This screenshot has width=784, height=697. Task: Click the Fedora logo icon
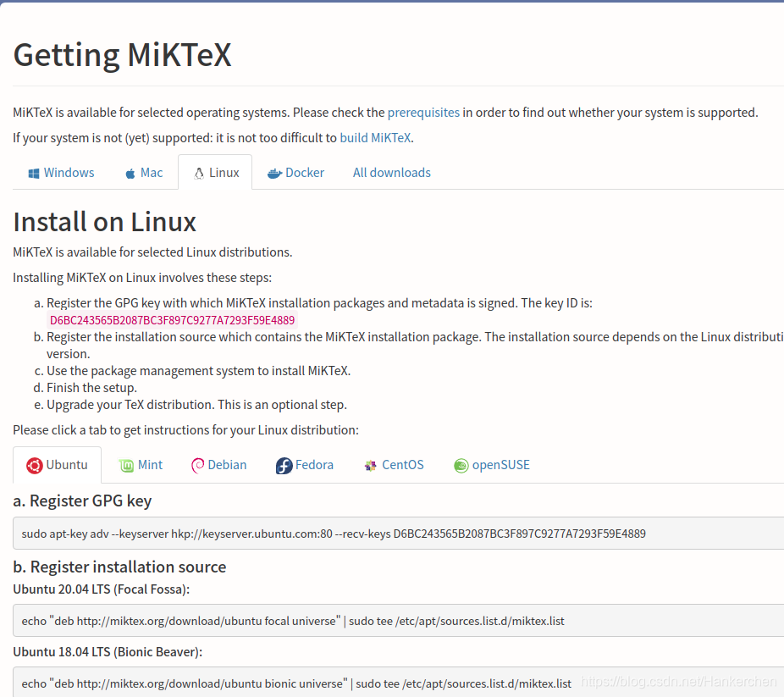(284, 466)
